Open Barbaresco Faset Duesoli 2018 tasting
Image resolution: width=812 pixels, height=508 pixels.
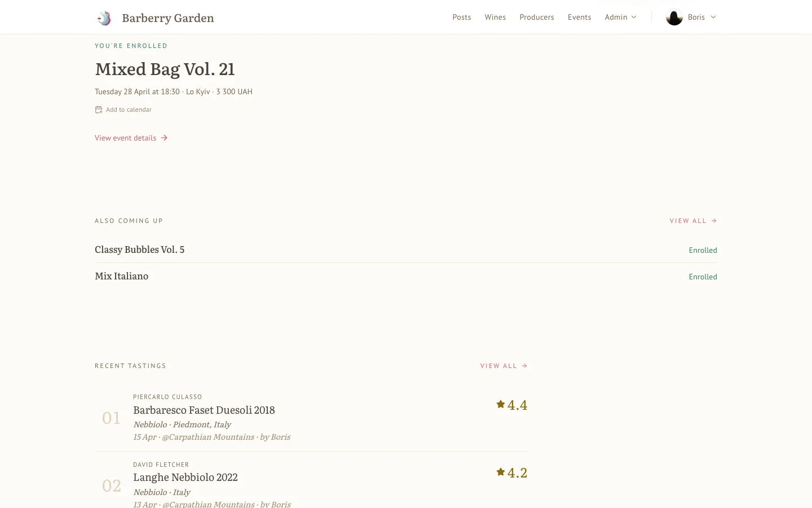pos(204,409)
